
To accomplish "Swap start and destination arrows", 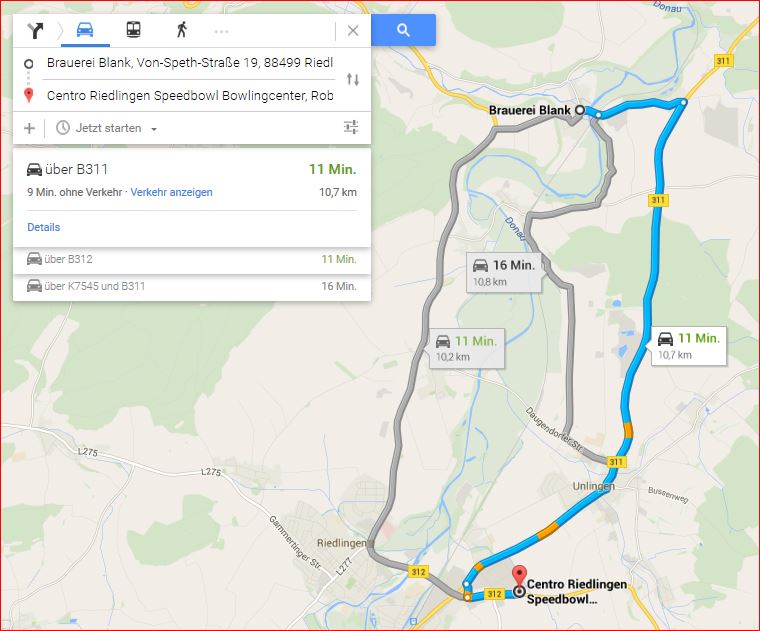I will pyautogui.click(x=353, y=79).
